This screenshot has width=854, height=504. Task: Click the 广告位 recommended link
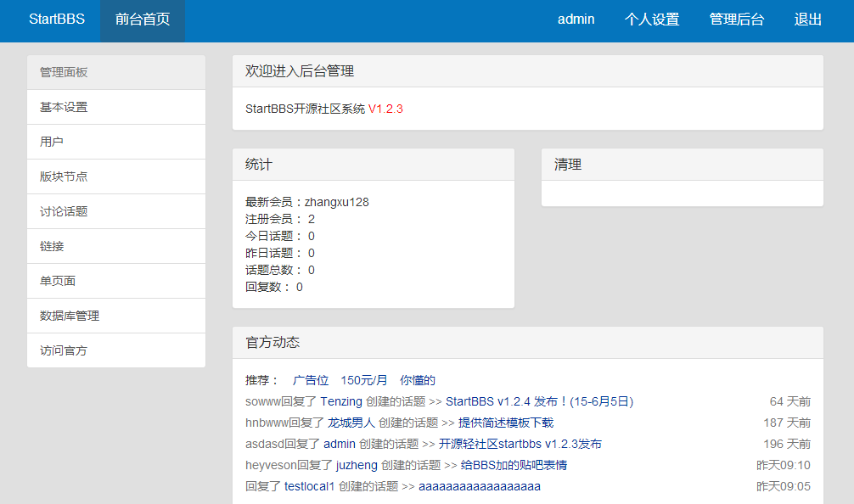pyautogui.click(x=311, y=380)
